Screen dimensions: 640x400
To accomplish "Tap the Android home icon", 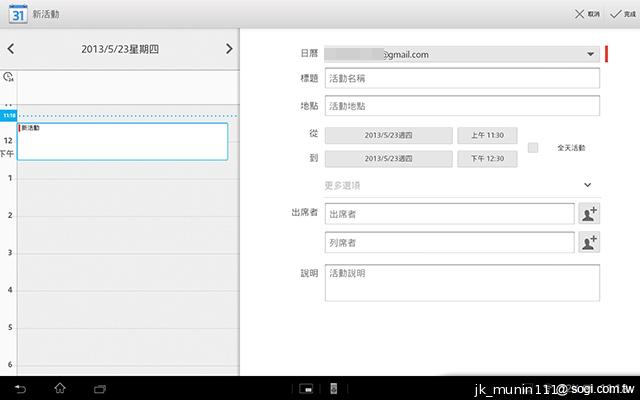I will click(60, 388).
